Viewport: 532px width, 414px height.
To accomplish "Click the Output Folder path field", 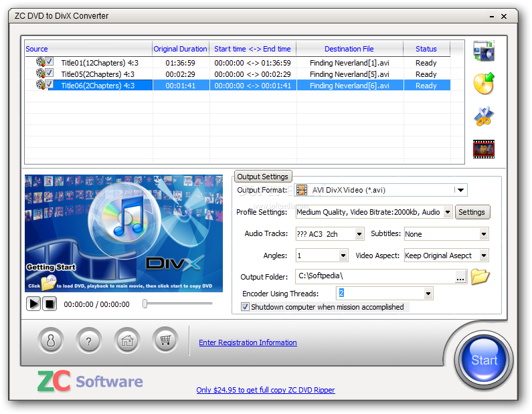I will 375,276.
